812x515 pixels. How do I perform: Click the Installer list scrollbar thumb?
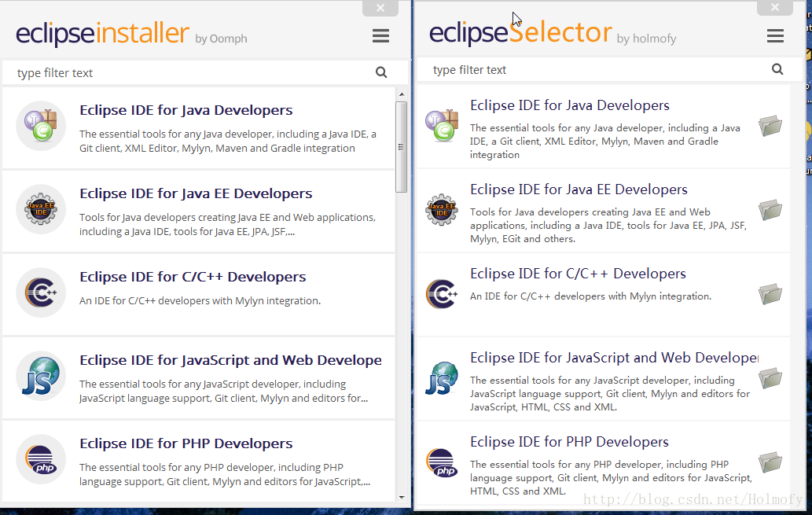click(x=402, y=147)
